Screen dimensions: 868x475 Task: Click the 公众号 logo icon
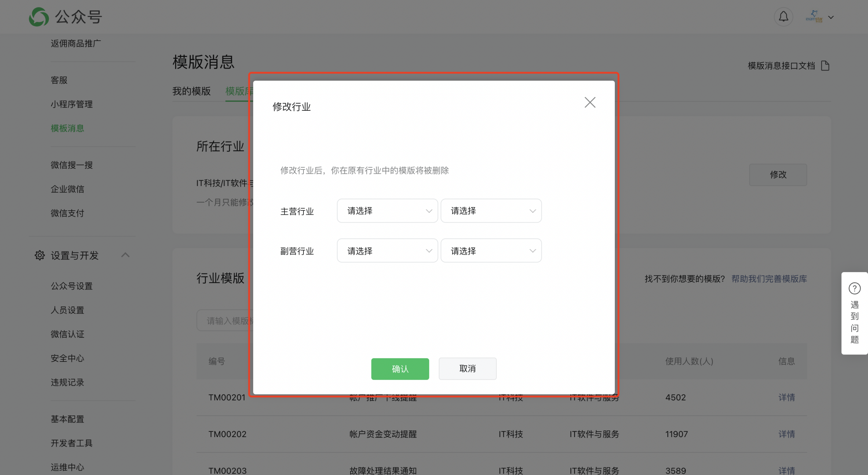click(39, 17)
